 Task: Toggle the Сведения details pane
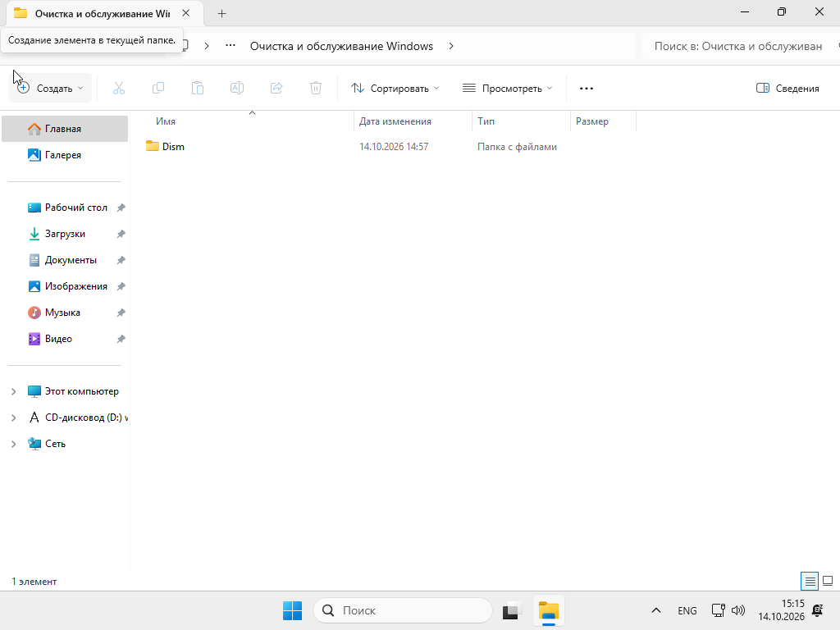point(787,89)
